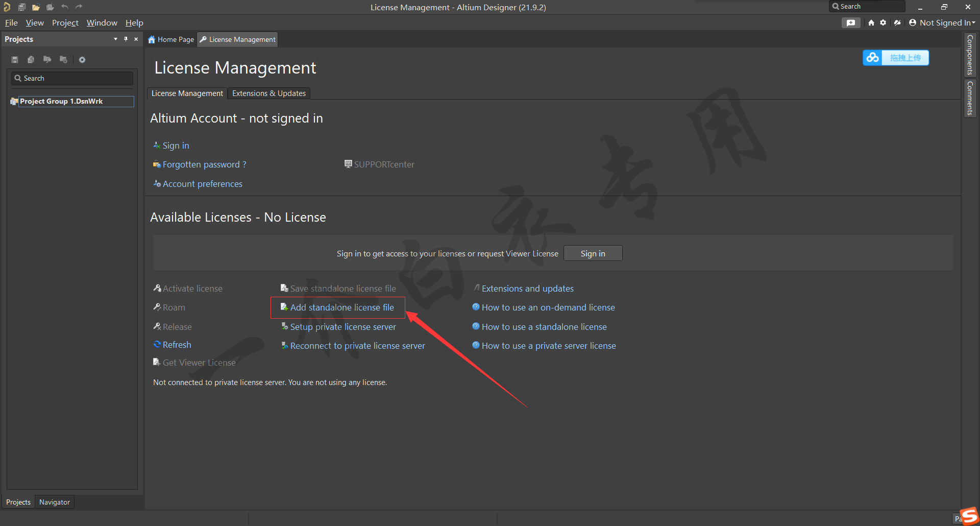980x526 pixels.
Task: Click the user avatar icon
Action: pyautogui.click(x=913, y=22)
